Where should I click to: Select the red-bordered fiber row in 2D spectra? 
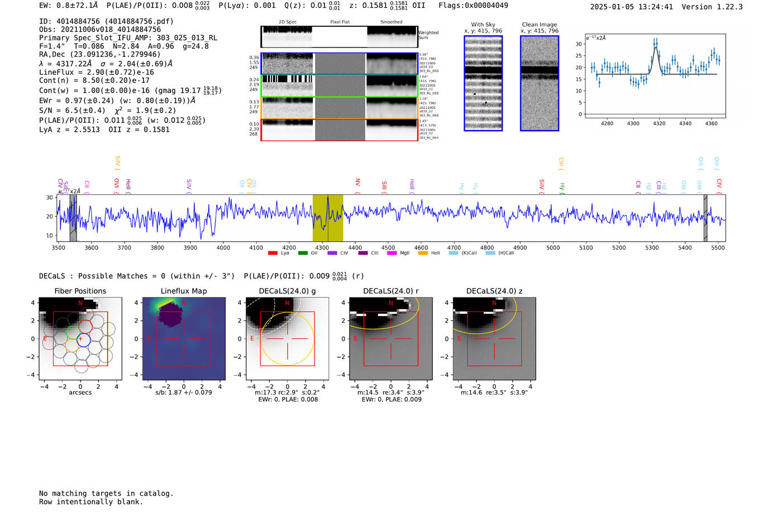click(340, 130)
